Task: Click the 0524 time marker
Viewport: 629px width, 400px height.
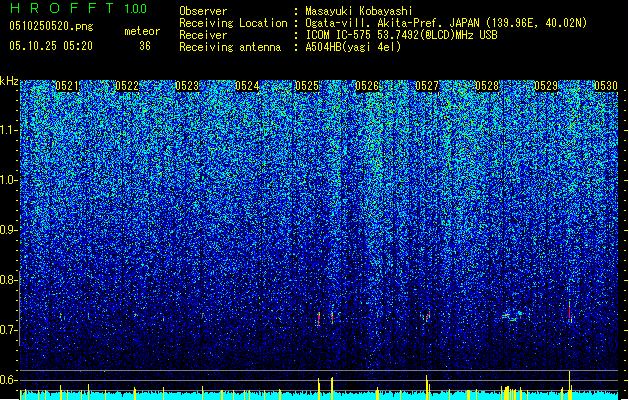Action: tap(247, 86)
